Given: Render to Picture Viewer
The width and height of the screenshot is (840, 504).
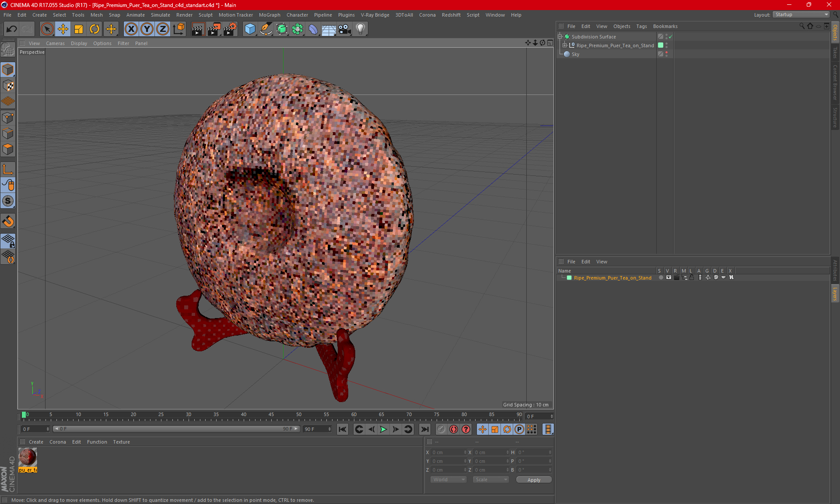Looking at the screenshot, I should pos(214,29).
